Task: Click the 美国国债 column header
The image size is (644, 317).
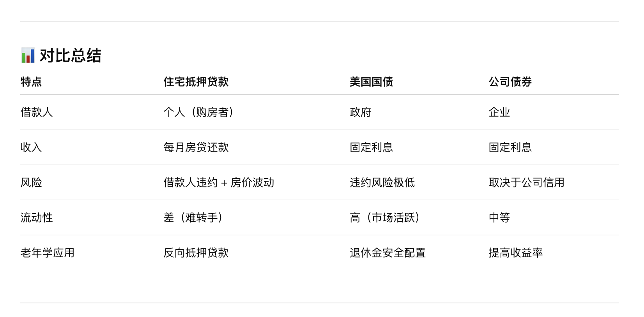Action: click(x=371, y=82)
